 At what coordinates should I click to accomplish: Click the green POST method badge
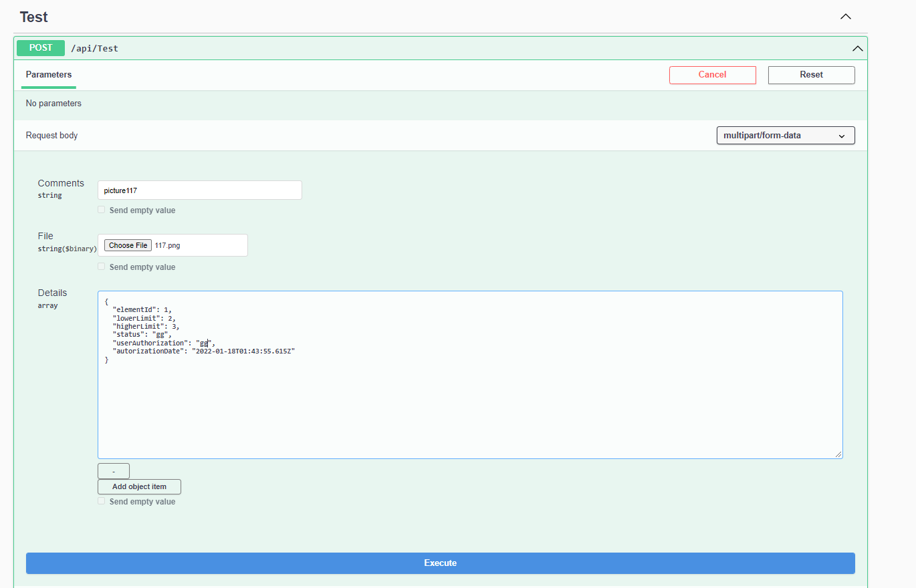pyautogui.click(x=41, y=48)
